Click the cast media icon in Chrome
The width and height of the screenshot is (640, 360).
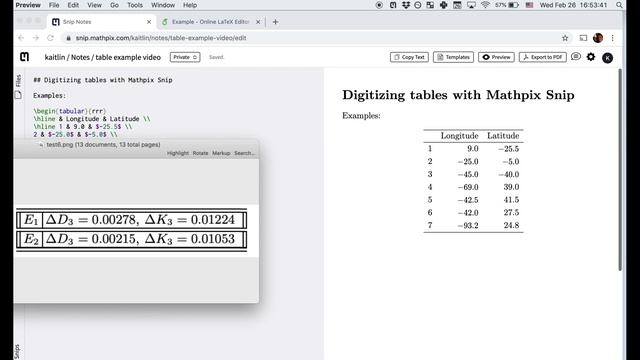point(583,38)
